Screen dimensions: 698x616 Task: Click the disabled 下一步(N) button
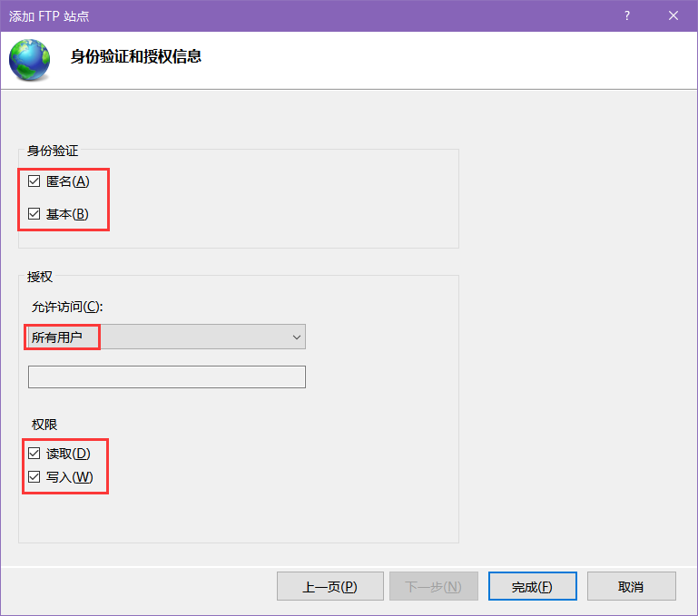point(434,586)
